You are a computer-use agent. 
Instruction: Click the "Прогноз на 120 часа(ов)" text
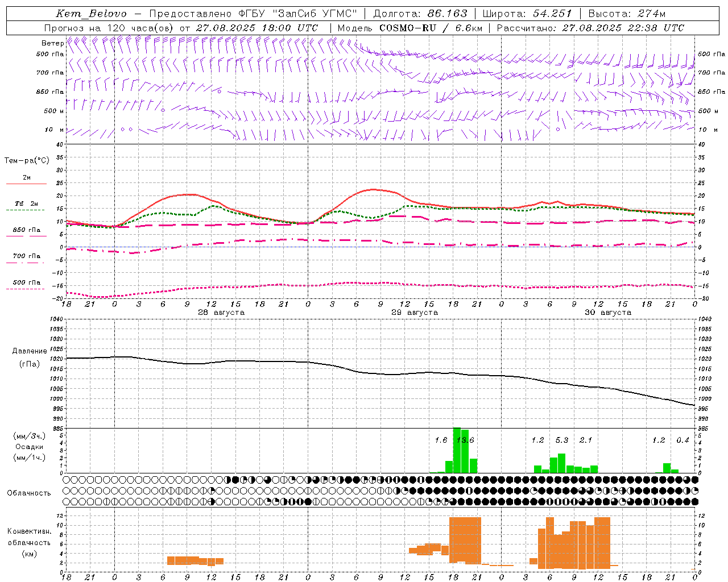coord(109,28)
